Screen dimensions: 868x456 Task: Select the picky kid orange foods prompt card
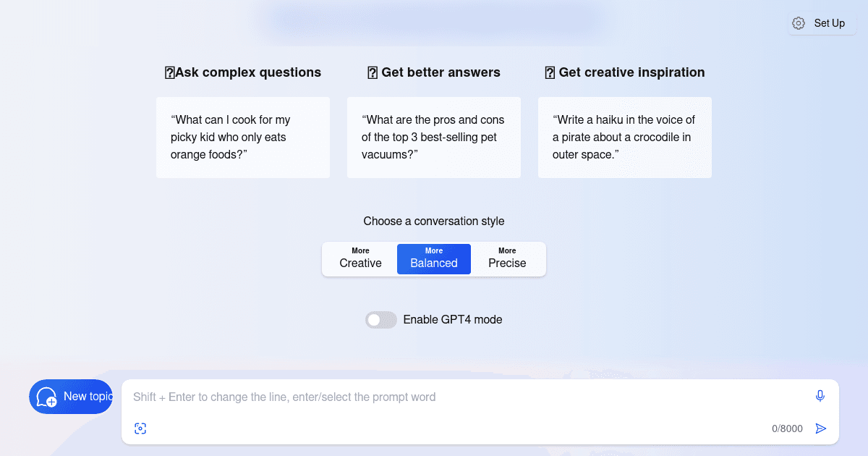[x=242, y=137]
